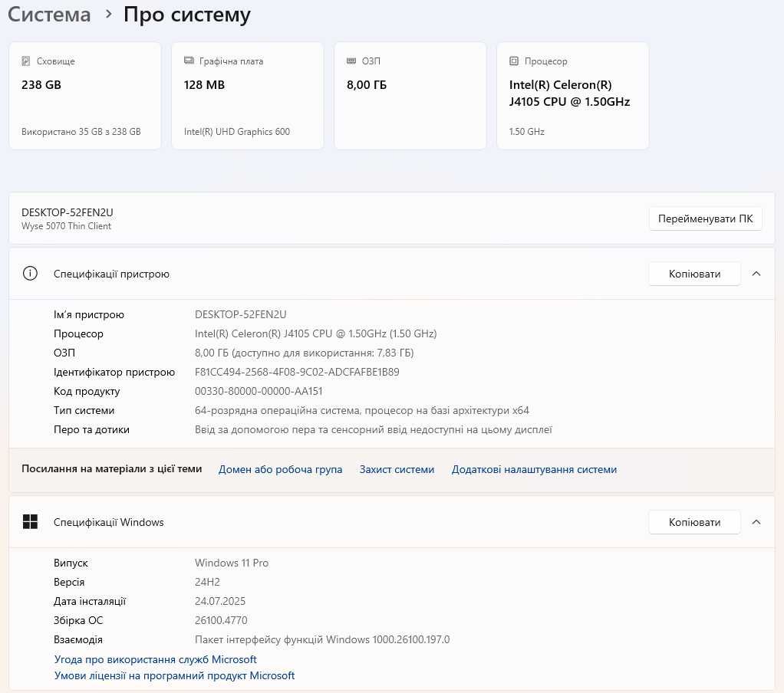Select the Випуск value Windows 11 Pro

232,563
